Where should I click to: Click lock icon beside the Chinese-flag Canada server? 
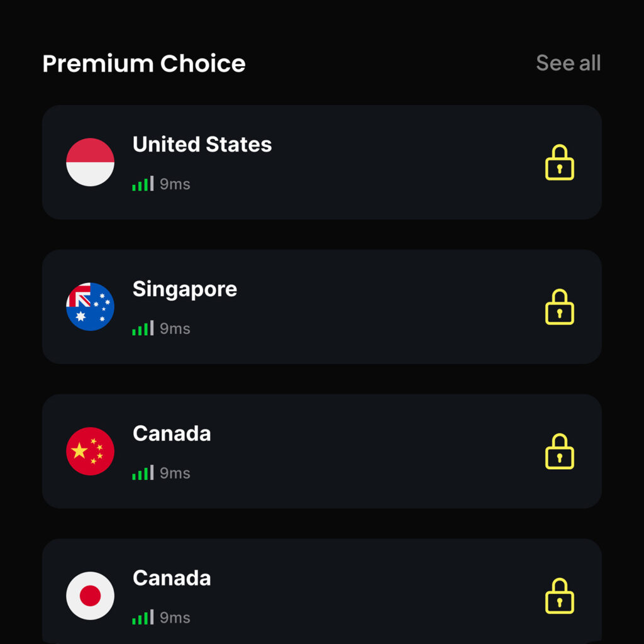[x=559, y=452]
